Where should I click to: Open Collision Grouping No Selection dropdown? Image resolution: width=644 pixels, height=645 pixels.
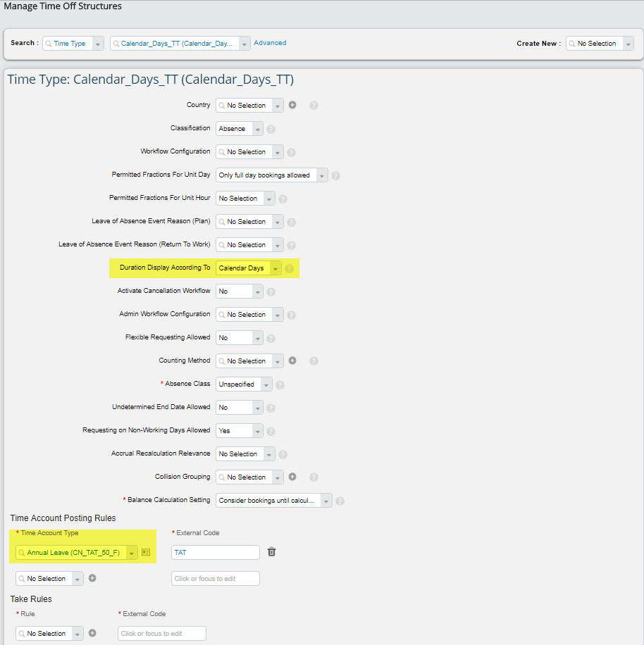[278, 477]
